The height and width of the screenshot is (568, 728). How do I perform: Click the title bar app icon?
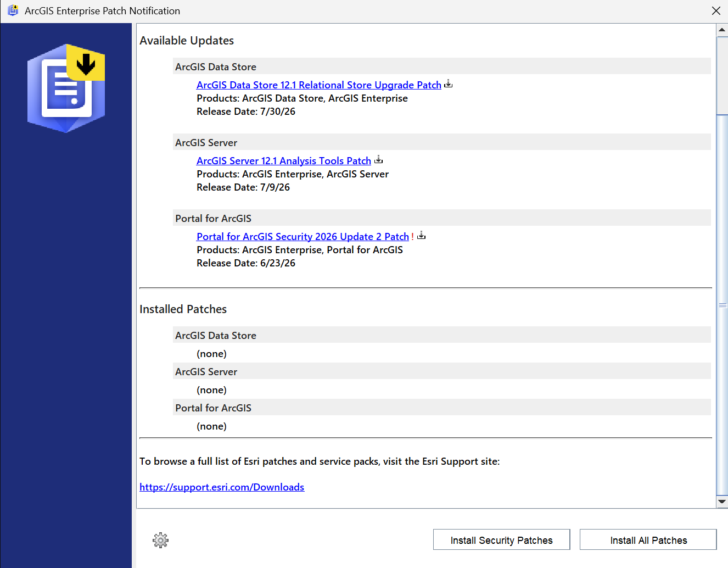pos(13,10)
